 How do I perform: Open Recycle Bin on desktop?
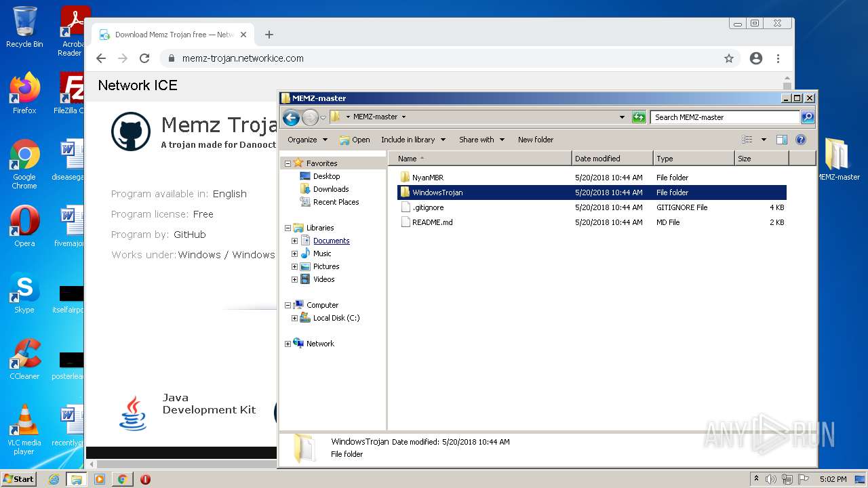[24, 27]
